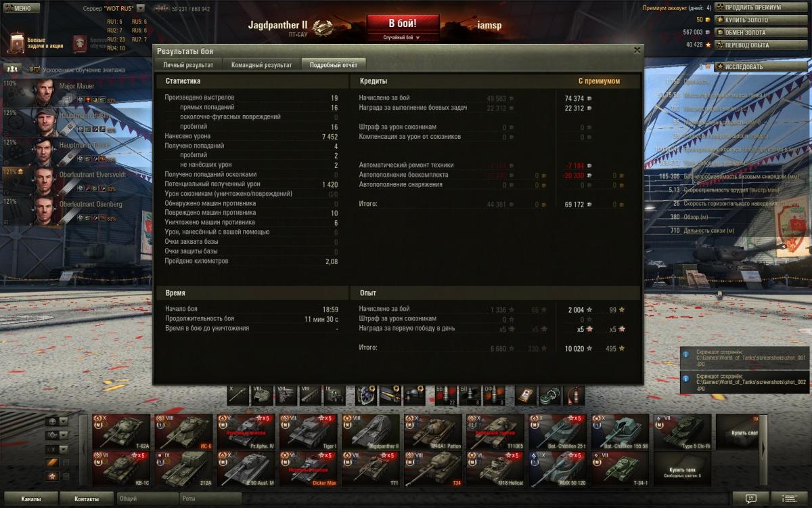This screenshot has height=508, width=812.
Task: Select the E 50 Ausf. M tank
Action: point(246,469)
